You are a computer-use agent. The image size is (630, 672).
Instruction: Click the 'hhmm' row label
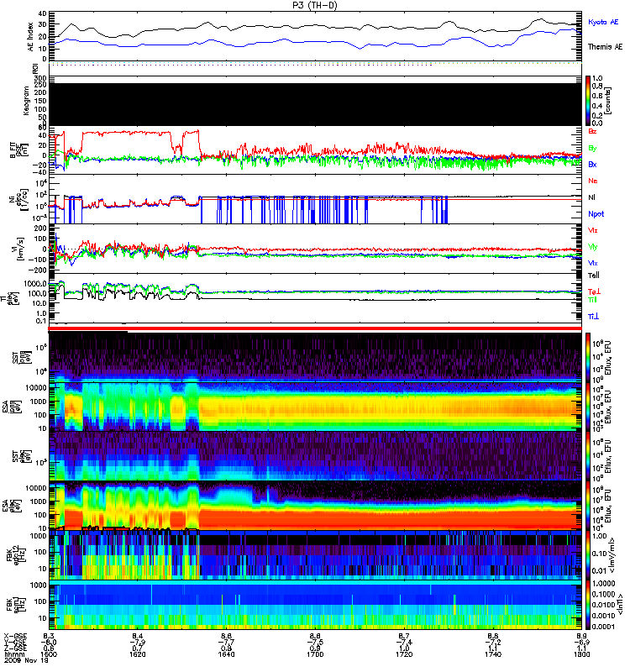pyautogui.click(x=13, y=654)
